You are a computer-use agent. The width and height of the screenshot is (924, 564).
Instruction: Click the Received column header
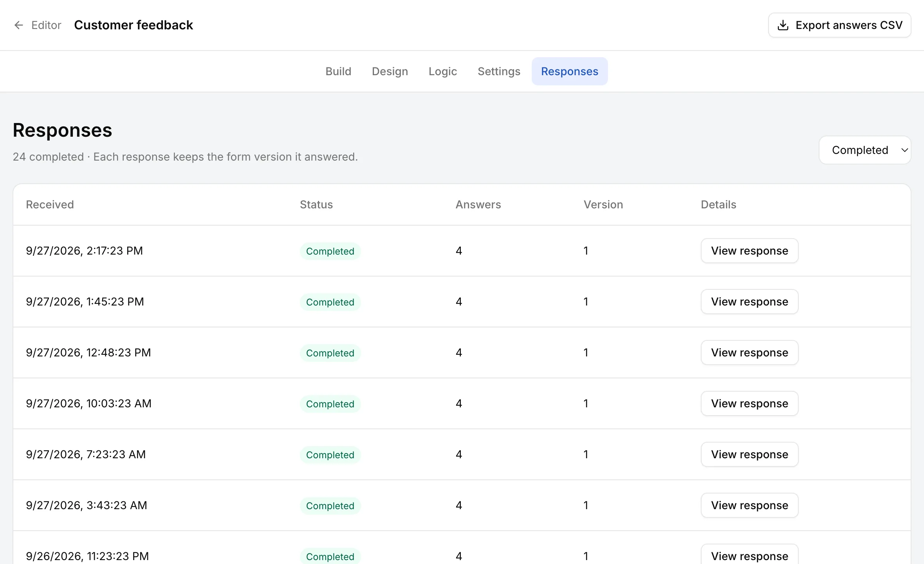pos(50,204)
